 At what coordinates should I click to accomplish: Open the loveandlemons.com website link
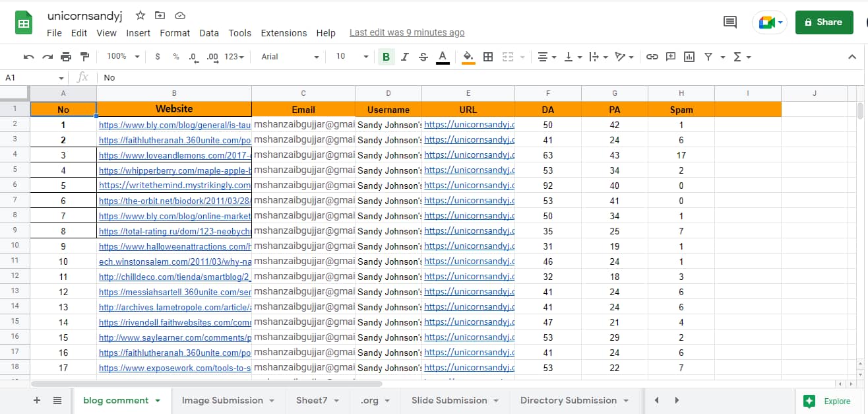tap(175, 155)
